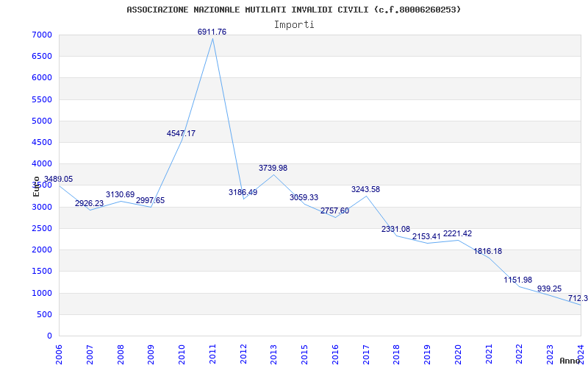
Task: Click the 2013 x-axis year label
Action: [274, 354]
